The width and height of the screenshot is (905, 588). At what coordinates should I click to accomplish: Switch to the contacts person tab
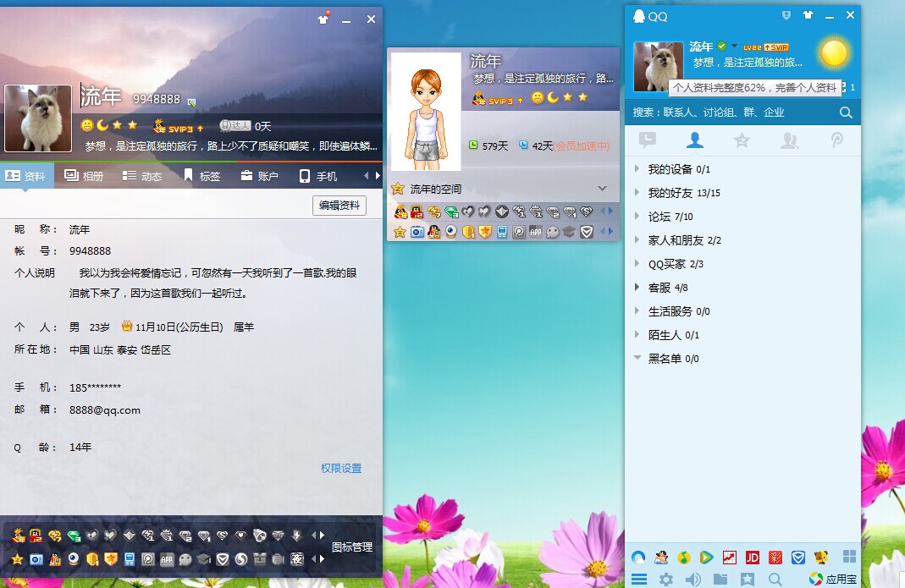(x=695, y=140)
